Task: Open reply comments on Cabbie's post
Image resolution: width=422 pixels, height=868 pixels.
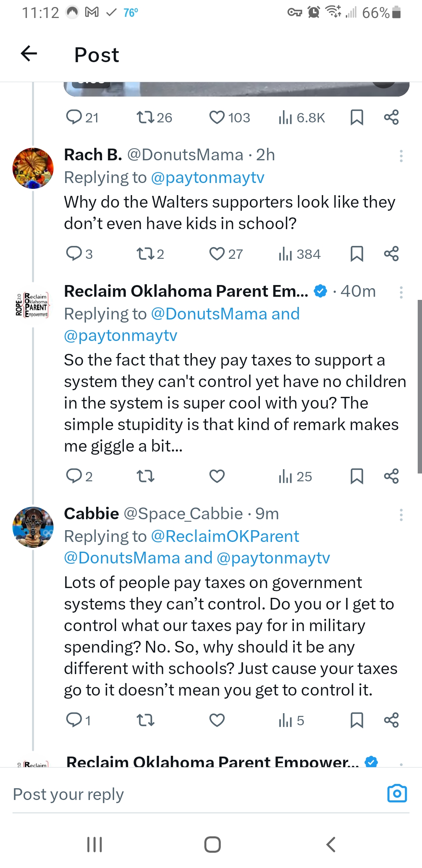Action: [74, 720]
